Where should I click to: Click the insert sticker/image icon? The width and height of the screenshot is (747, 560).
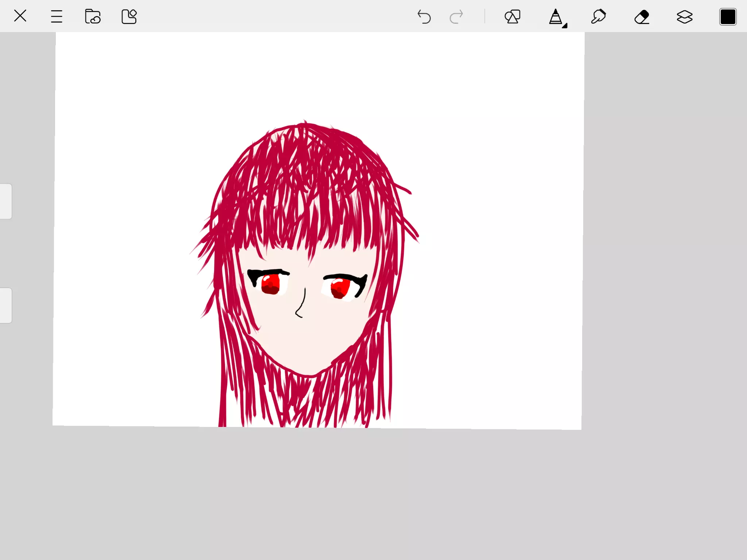click(x=129, y=16)
